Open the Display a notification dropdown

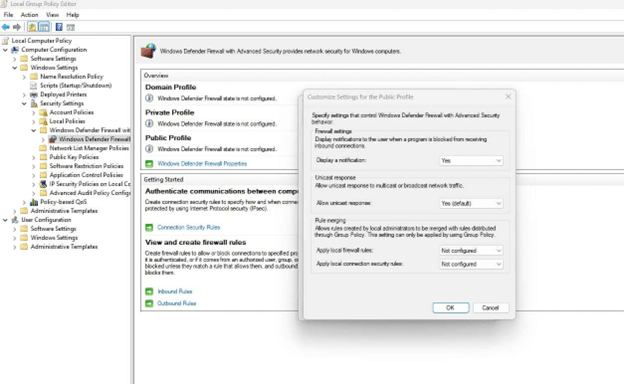pyautogui.click(x=471, y=161)
